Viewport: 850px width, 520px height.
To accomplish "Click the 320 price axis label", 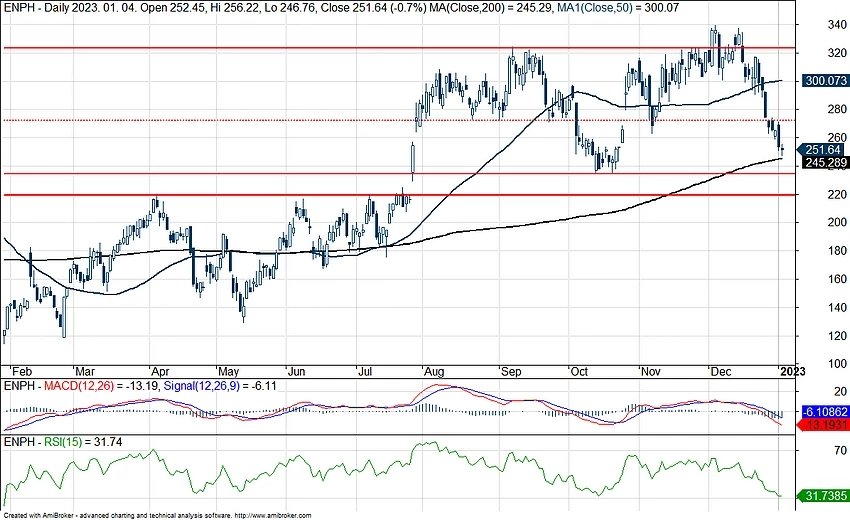I will [837, 53].
